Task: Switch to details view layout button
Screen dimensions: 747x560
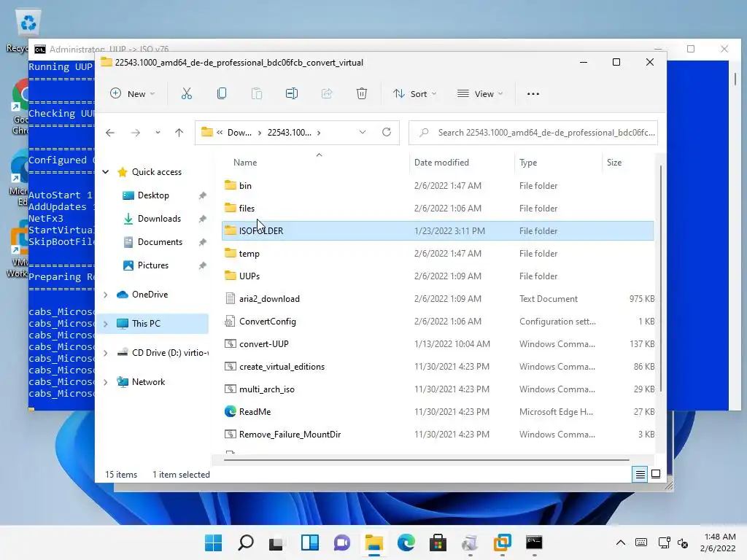Action: click(640, 474)
